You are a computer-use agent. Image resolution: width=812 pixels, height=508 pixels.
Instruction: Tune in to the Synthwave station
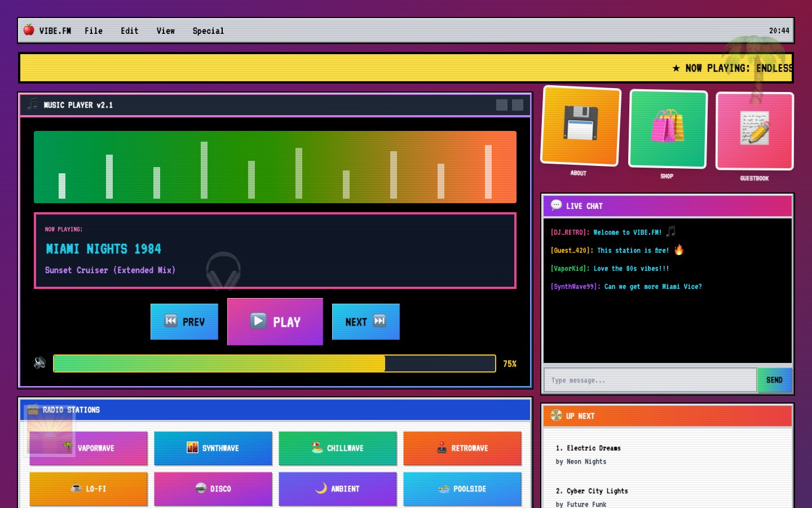click(213, 448)
